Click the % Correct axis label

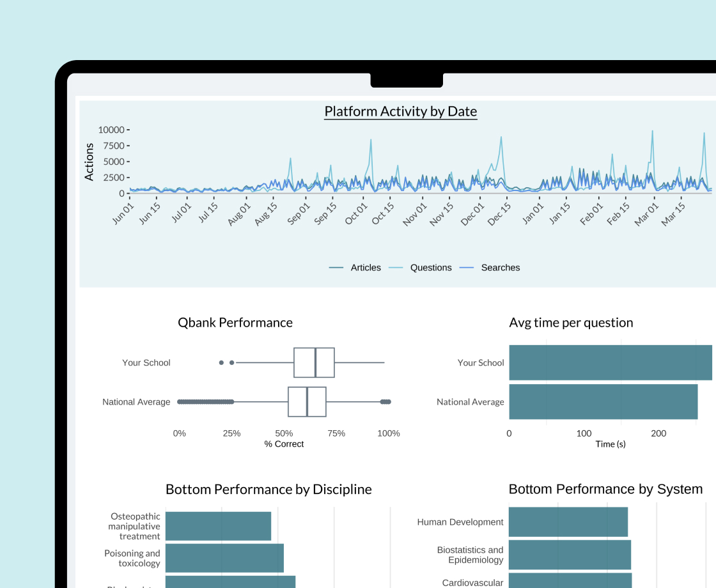284,444
